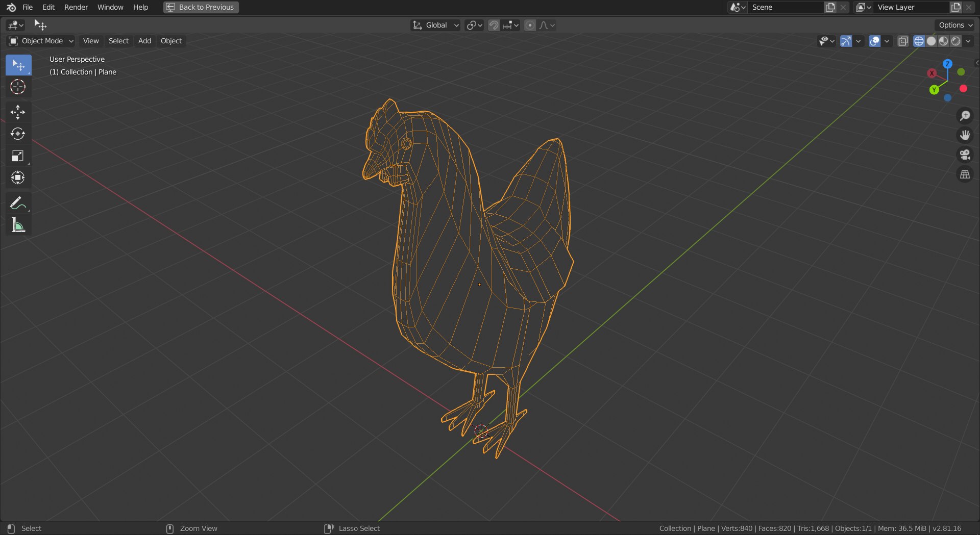The width and height of the screenshot is (980, 535).
Task: Open the view layer browse dropdown
Action: pos(864,7)
